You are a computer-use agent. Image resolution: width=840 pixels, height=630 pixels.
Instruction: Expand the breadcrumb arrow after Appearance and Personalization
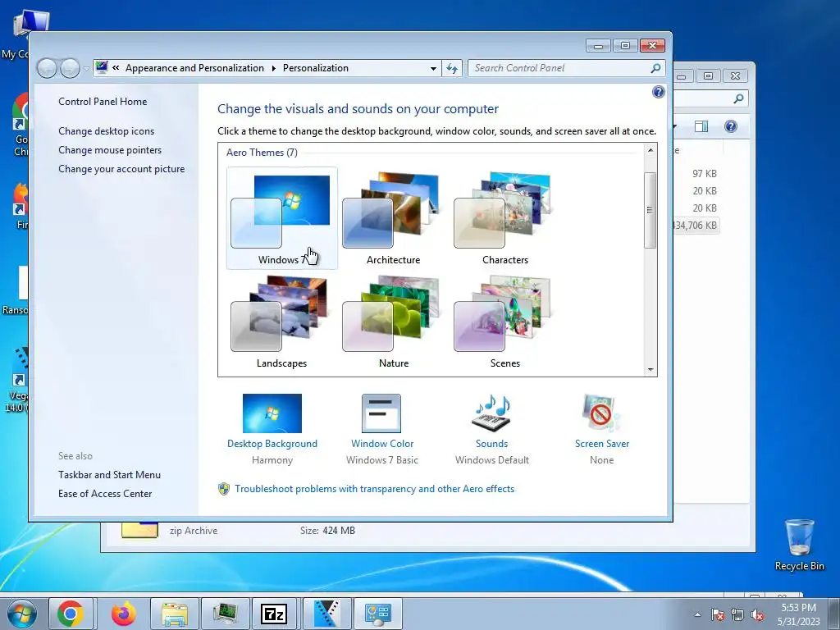[x=273, y=69]
